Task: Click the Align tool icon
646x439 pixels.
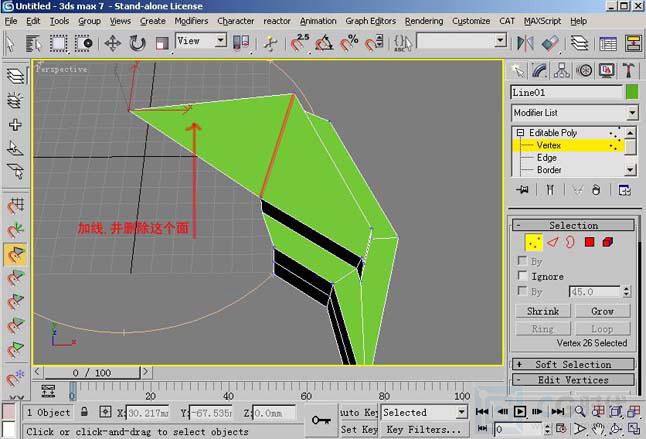Action: [x=550, y=43]
